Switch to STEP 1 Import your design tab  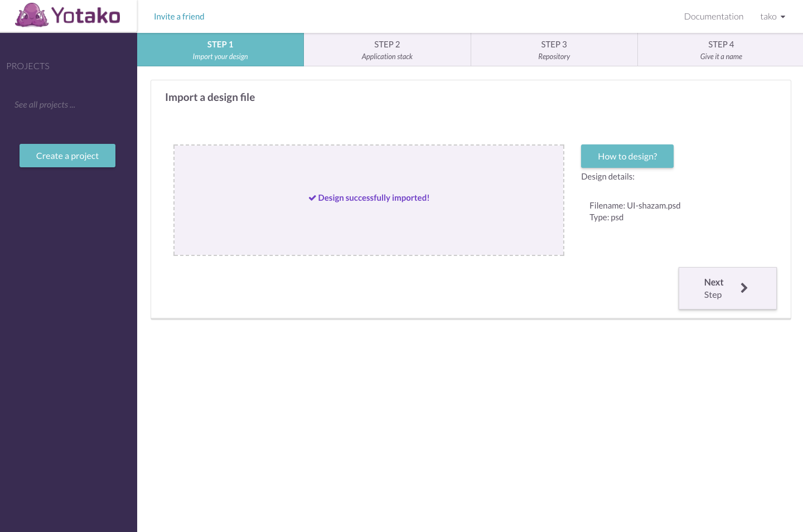click(220, 50)
